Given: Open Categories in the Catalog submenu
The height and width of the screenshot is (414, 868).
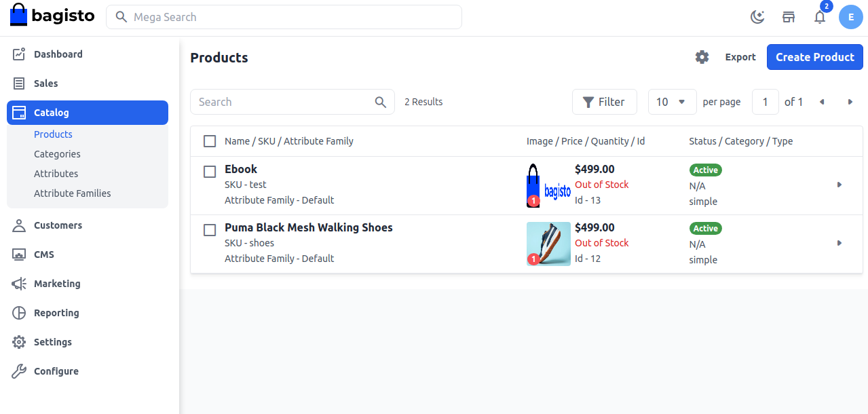Looking at the screenshot, I should tap(57, 154).
